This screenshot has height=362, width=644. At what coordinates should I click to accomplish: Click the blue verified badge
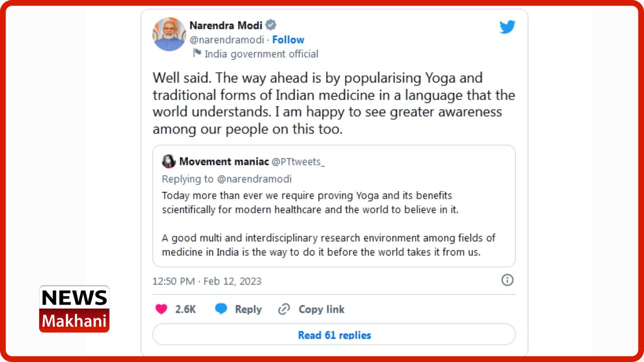coord(271,25)
